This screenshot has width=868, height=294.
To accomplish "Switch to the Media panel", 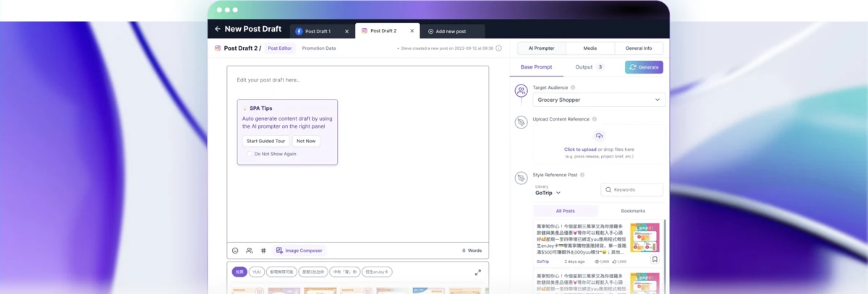I will pyautogui.click(x=590, y=48).
